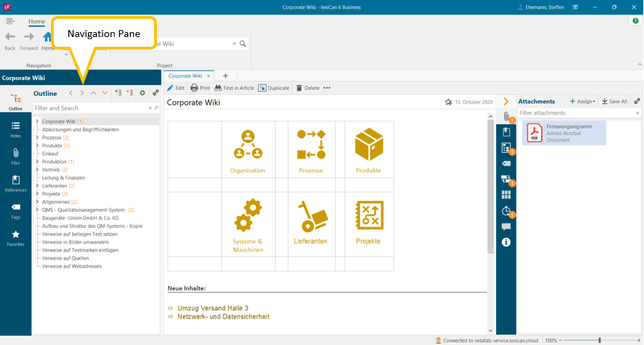Follow the Umzug Versand Halle 3 link
The height and width of the screenshot is (345, 644).
pos(212,308)
